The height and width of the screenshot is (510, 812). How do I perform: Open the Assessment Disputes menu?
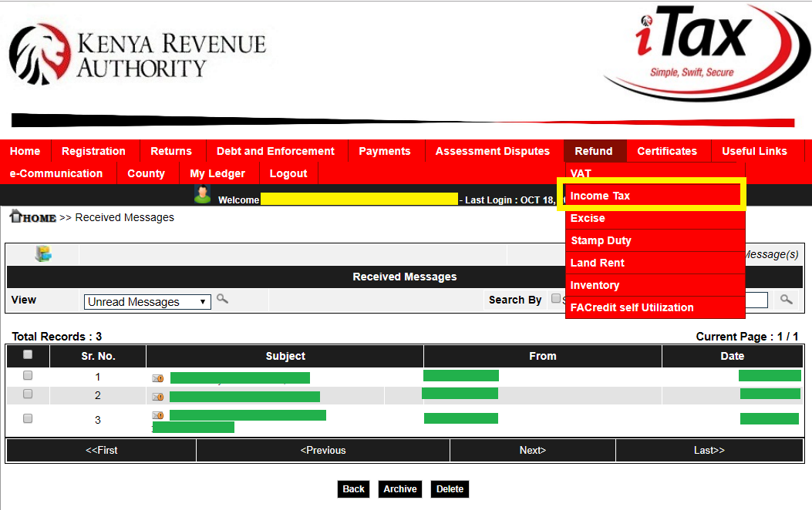pyautogui.click(x=493, y=151)
